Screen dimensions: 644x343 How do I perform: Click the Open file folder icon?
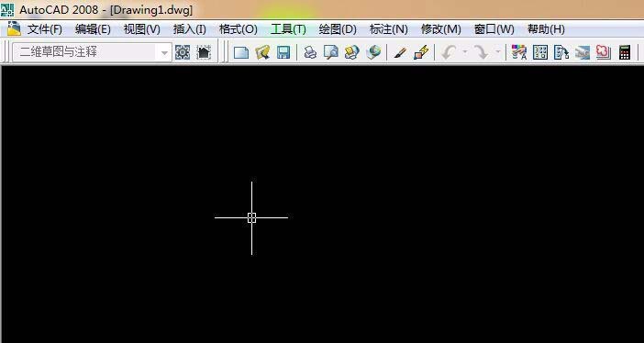tap(262, 52)
